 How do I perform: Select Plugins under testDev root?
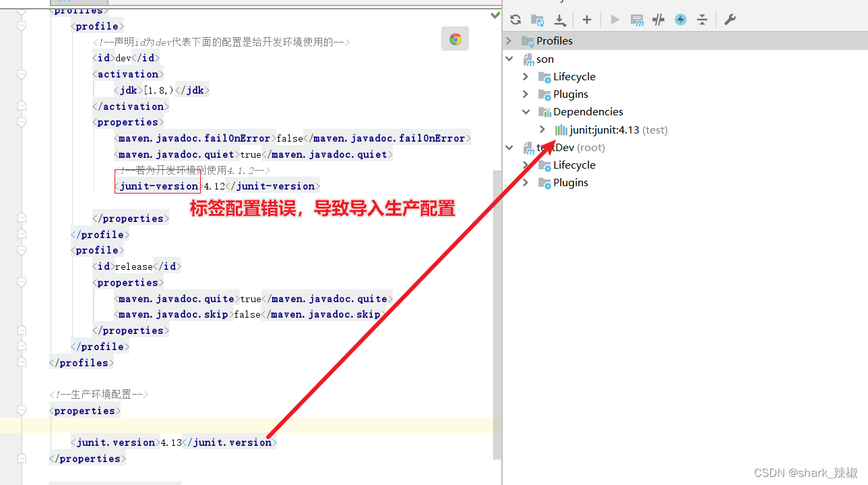570,183
